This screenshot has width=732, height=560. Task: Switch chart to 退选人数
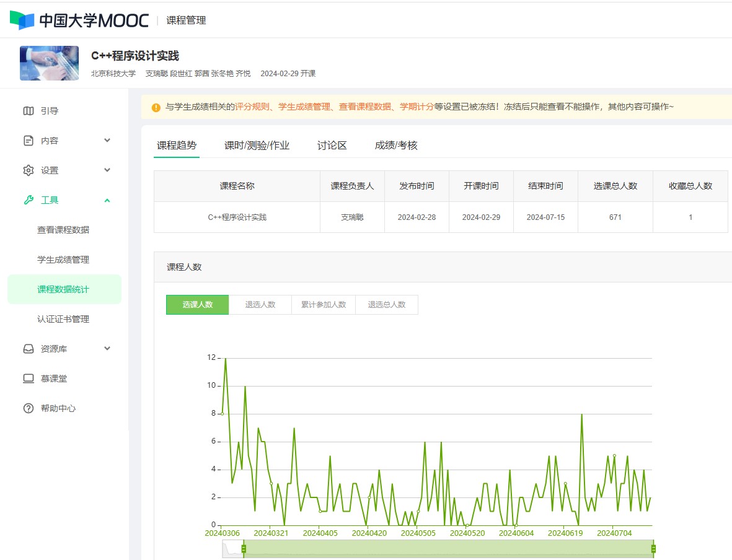[x=260, y=305]
